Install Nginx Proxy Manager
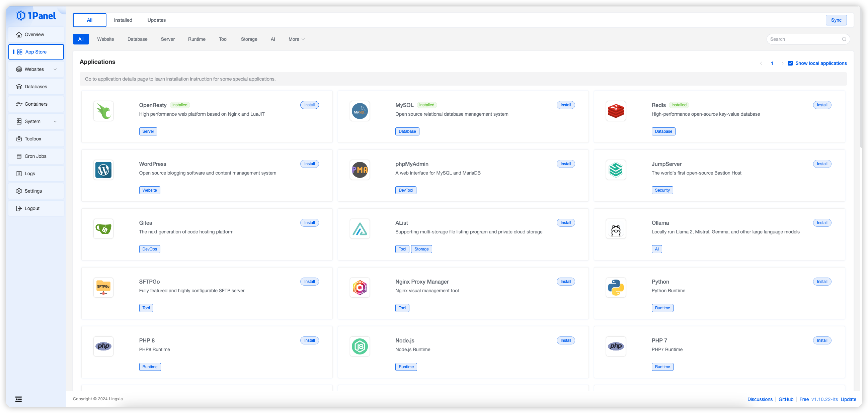The width and height of the screenshot is (868, 413). pos(566,282)
